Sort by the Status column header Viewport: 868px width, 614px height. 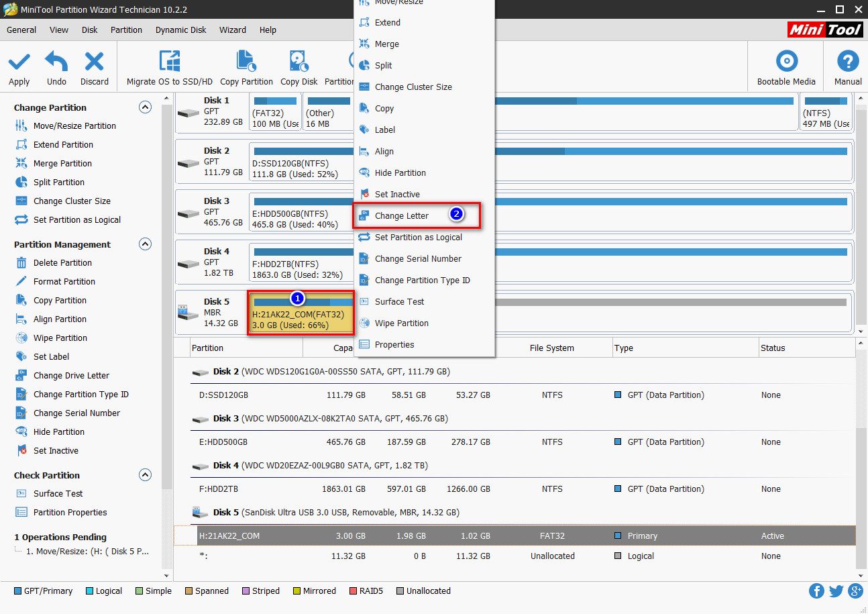[806, 348]
